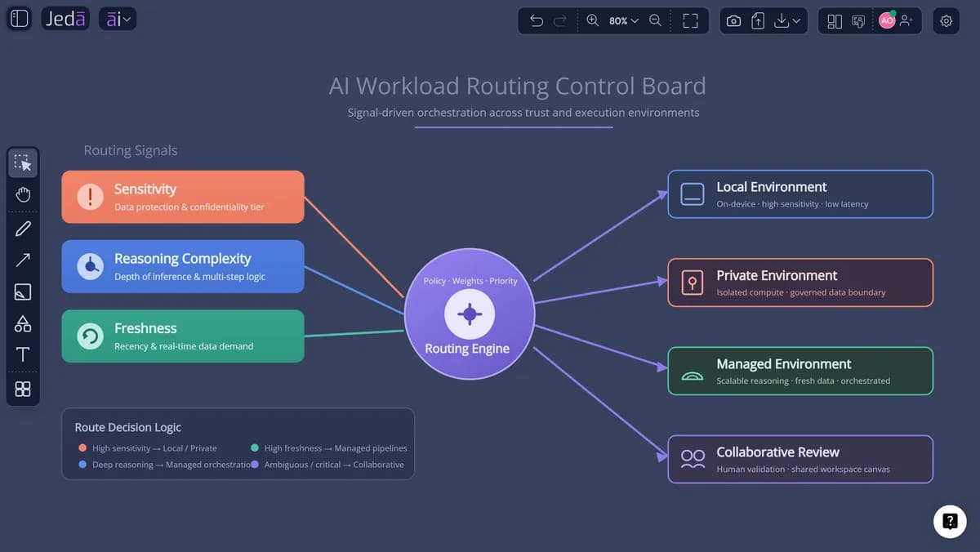Click device icon on Local Environment
Image resolution: width=980 pixels, height=552 pixels.
tap(693, 194)
